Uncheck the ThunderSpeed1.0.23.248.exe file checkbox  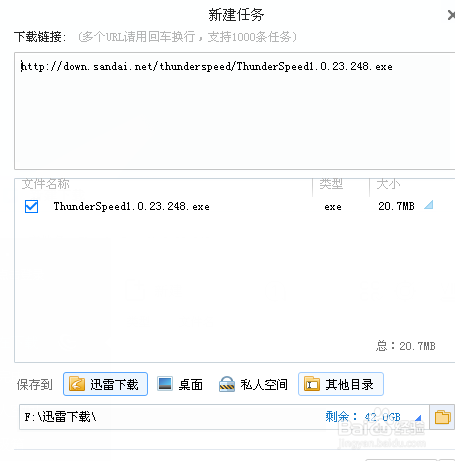click(31, 206)
